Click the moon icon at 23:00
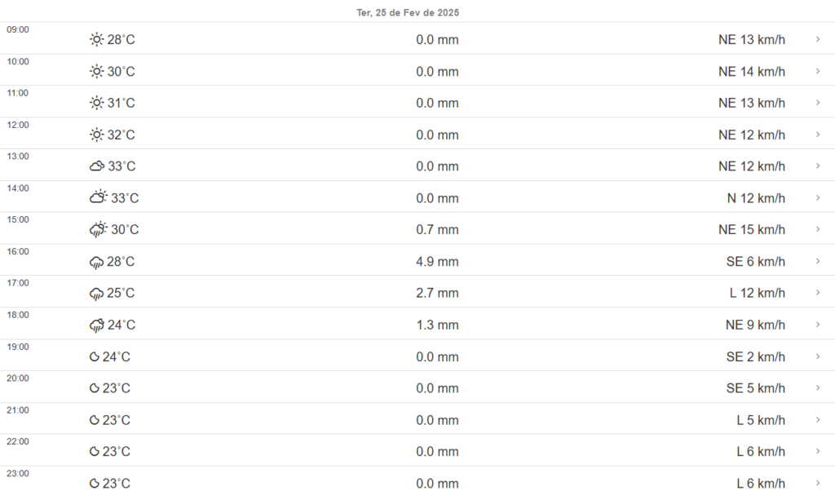Image resolution: width=835 pixels, height=504 pixels. click(x=95, y=484)
